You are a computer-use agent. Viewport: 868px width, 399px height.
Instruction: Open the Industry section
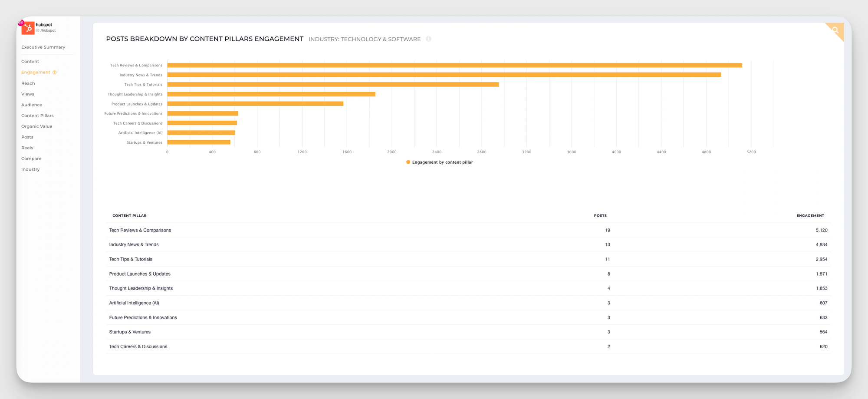pyautogui.click(x=30, y=169)
